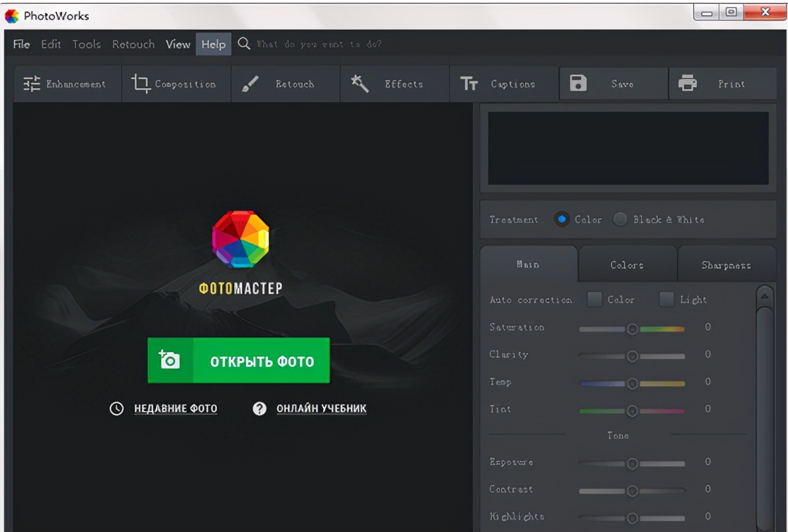Viewport: 788px width, 532px height.
Task: Select the Composition crop icon
Action: point(141,84)
